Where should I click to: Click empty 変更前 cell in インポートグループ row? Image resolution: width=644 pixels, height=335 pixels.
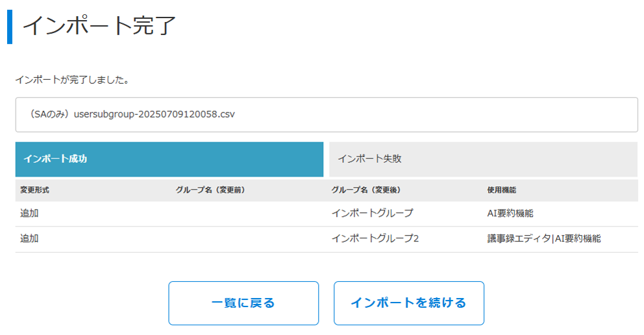point(247,213)
